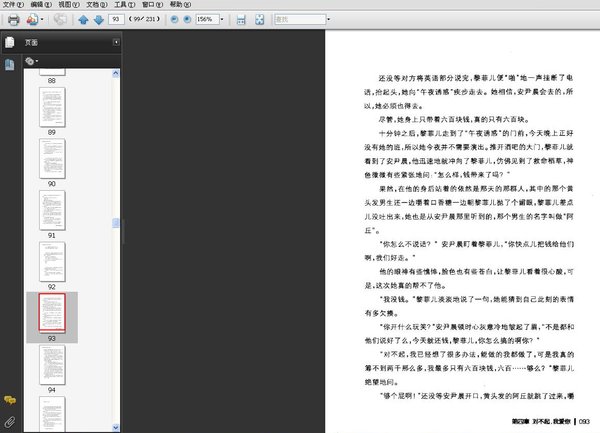Open the bookmarks panel icon in sidebar
Image resolution: width=600 pixels, height=433 pixels.
(9, 65)
